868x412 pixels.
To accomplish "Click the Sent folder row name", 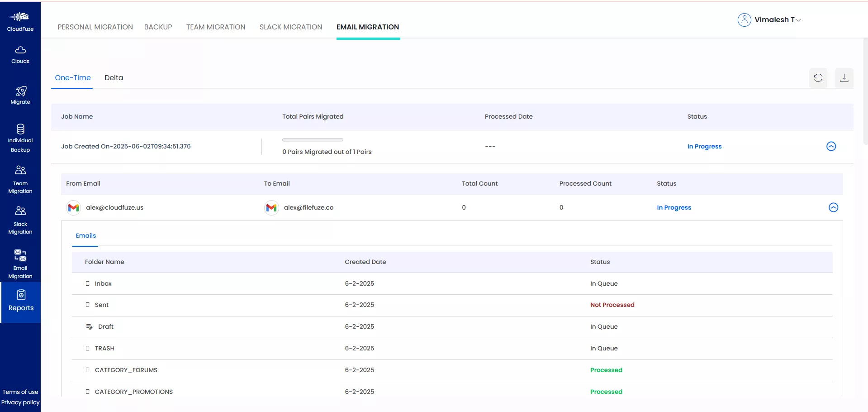I will click(x=102, y=305).
